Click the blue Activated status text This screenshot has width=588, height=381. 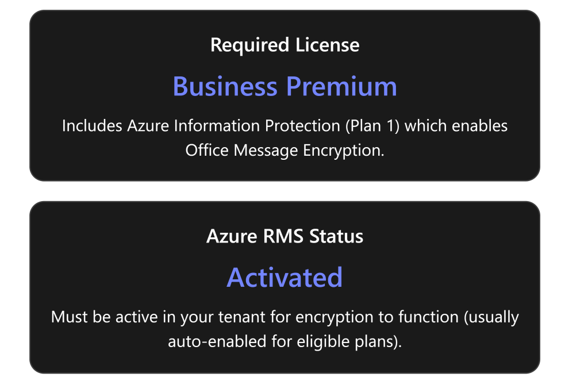[x=285, y=277]
